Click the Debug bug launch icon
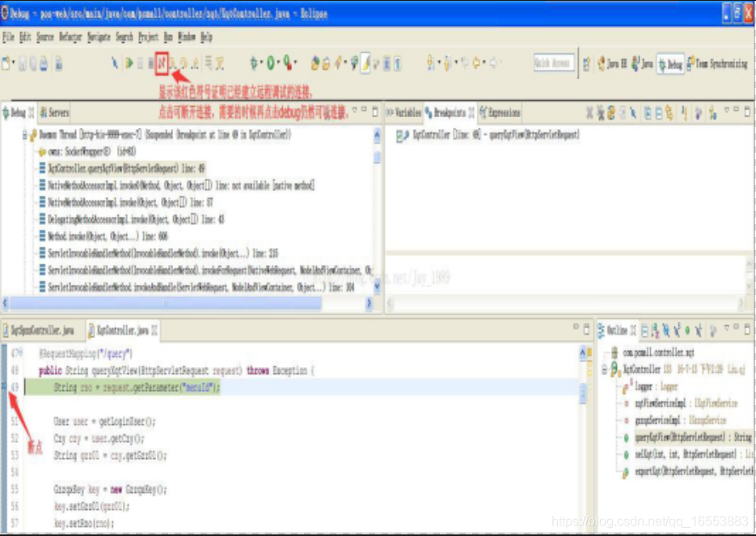The width and height of the screenshot is (756, 536). pos(254,63)
